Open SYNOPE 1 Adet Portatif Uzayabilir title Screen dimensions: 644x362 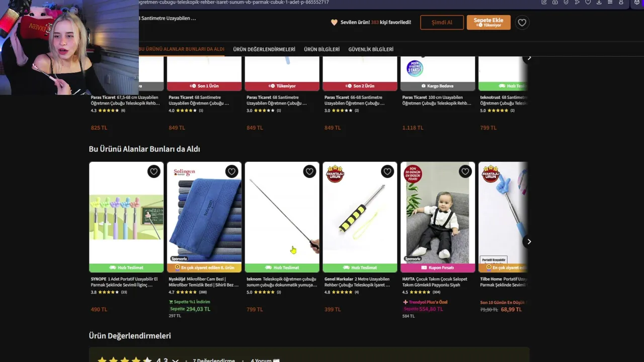pyautogui.click(x=125, y=282)
